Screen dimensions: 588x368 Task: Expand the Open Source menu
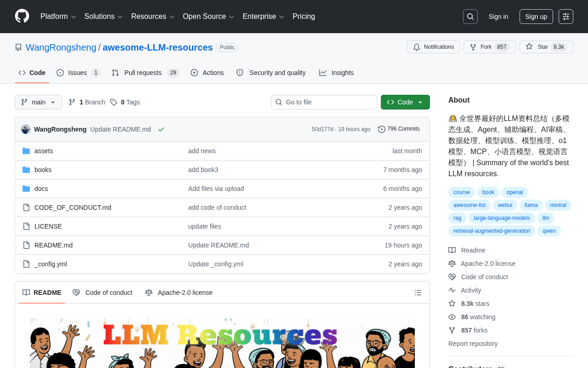tap(209, 17)
